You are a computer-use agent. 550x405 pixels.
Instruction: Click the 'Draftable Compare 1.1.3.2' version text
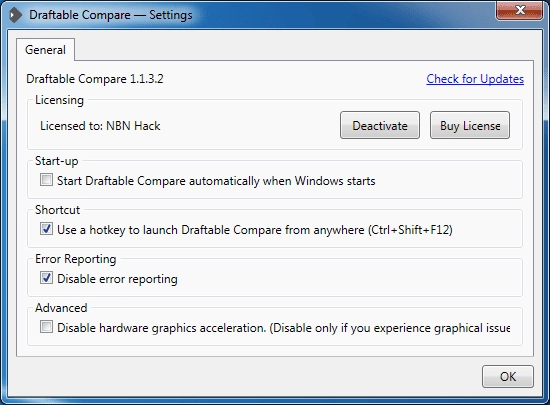pyautogui.click(x=95, y=79)
